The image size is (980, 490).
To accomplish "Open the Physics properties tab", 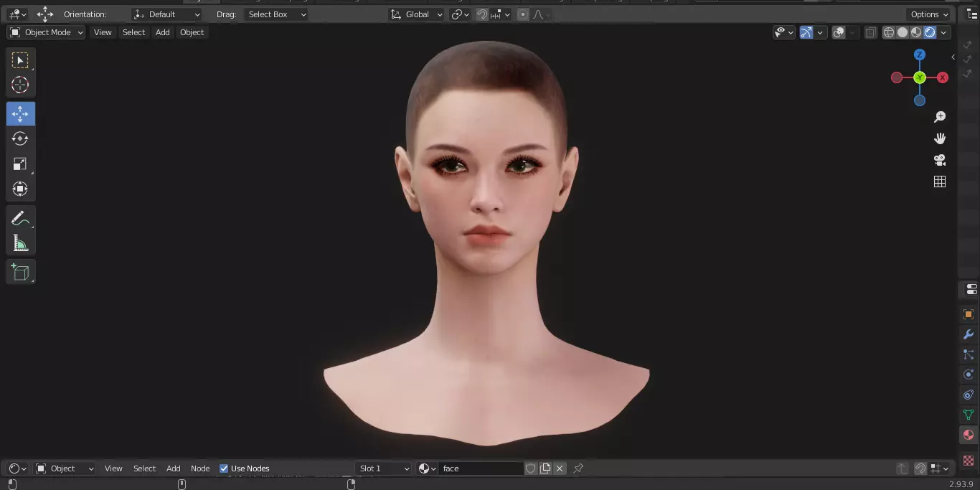I will [969, 374].
